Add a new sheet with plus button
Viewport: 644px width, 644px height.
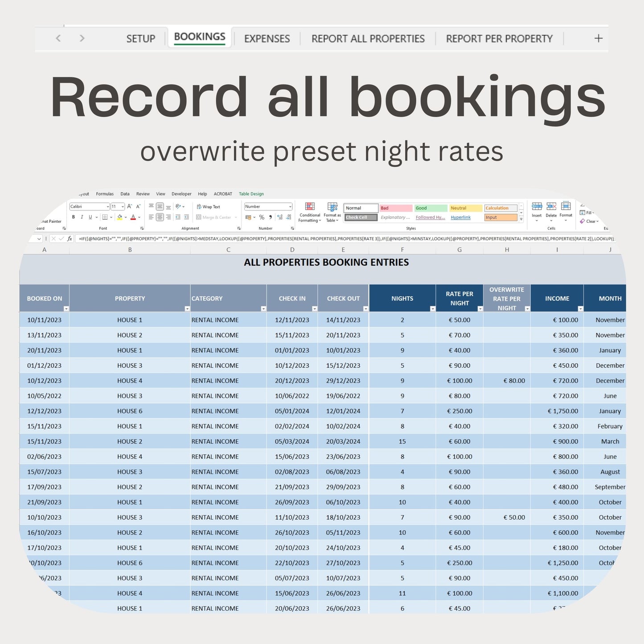click(x=598, y=39)
